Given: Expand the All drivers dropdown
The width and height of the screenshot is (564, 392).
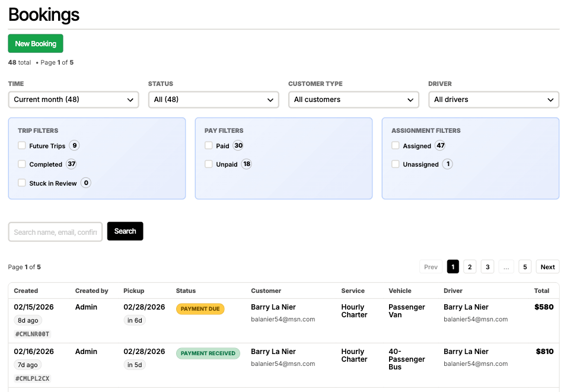Looking at the screenshot, I should coord(493,100).
